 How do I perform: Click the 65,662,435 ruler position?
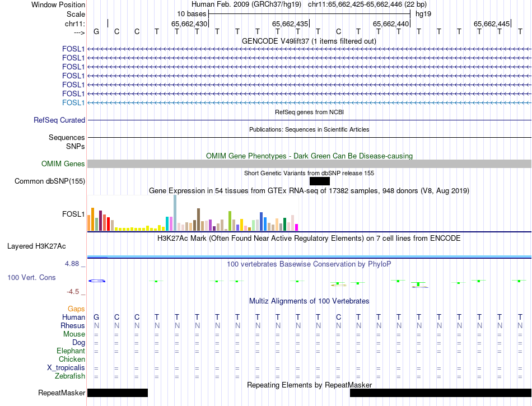tap(290, 24)
